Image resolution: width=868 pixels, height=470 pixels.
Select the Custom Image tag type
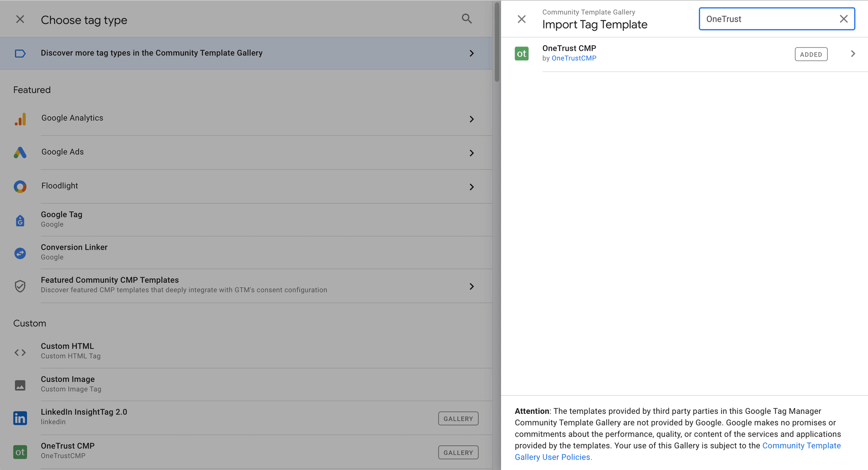click(68, 384)
